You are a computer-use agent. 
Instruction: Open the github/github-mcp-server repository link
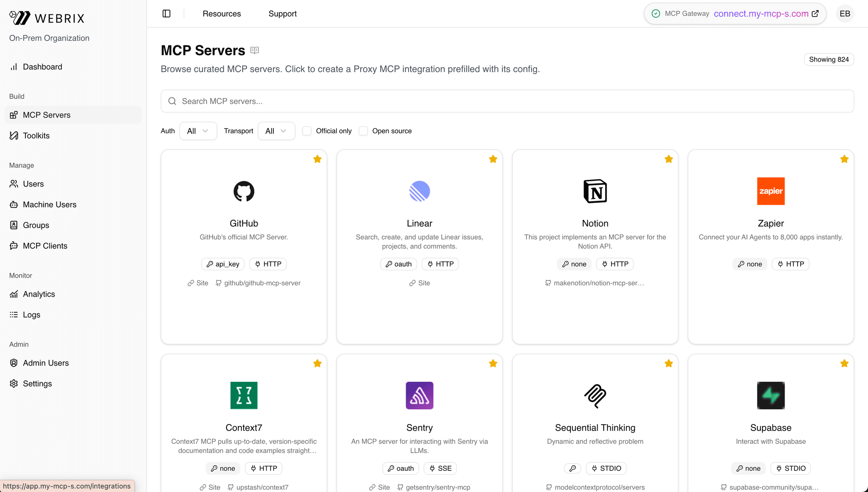262,283
